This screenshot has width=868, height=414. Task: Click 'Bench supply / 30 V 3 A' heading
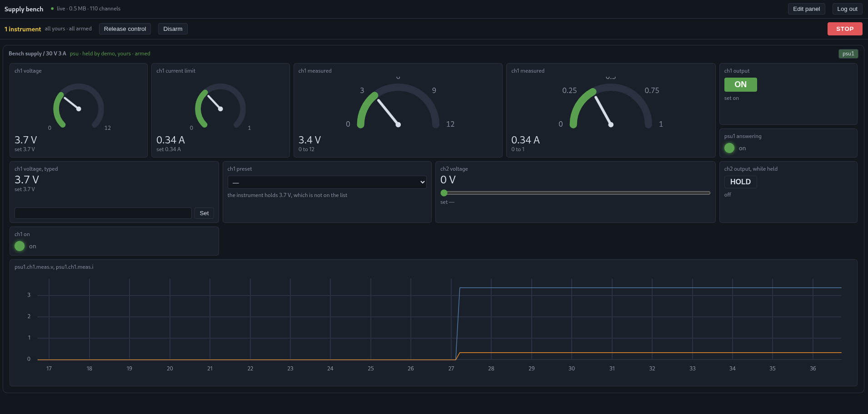pyautogui.click(x=37, y=54)
